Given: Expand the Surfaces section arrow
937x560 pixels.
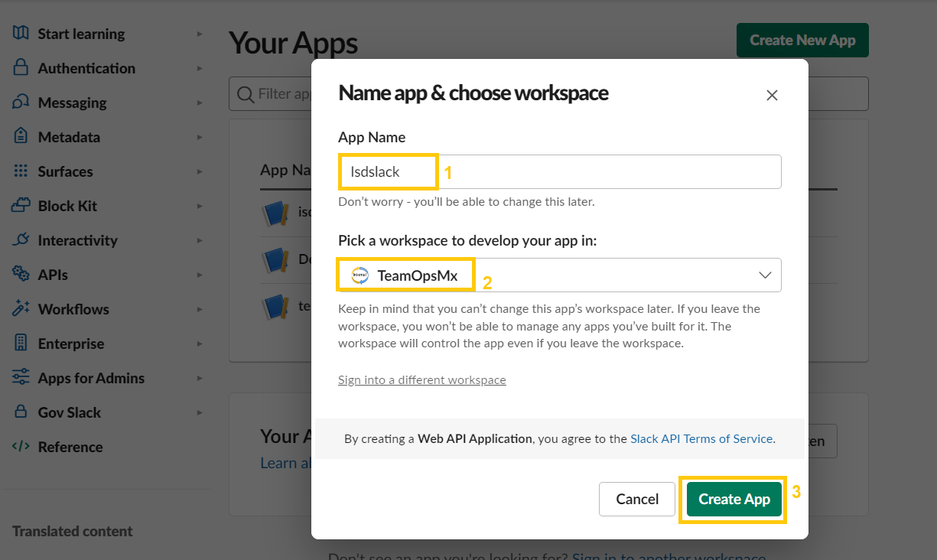Looking at the screenshot, I should point(200,171).
